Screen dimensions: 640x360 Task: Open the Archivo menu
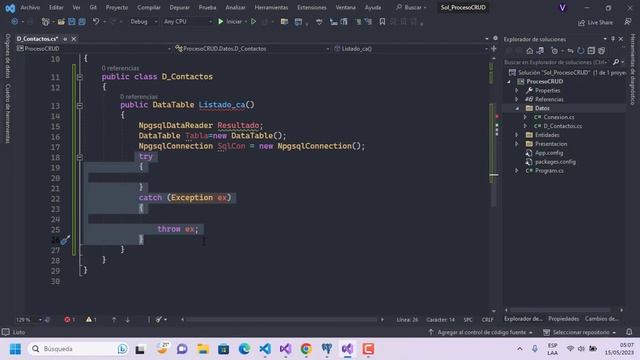[30, 8]
